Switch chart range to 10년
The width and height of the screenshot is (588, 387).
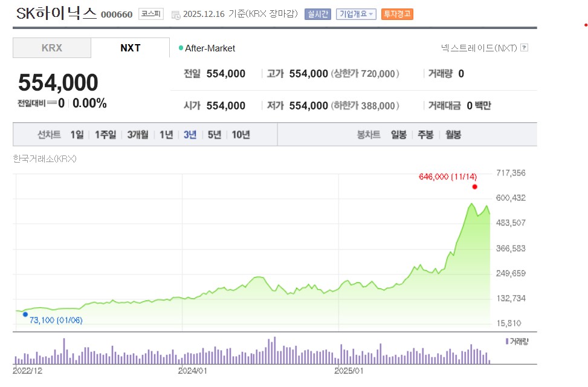pos(238,134)
